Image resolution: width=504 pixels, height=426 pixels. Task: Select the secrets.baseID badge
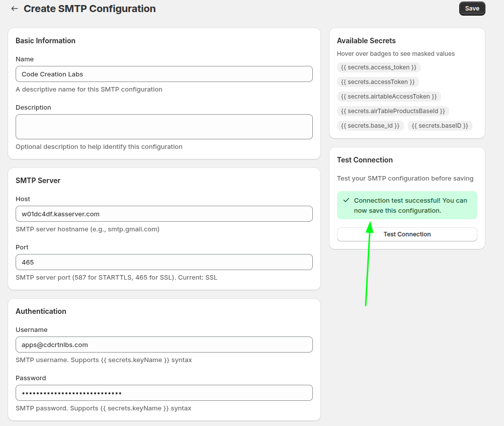coord(440,126)
